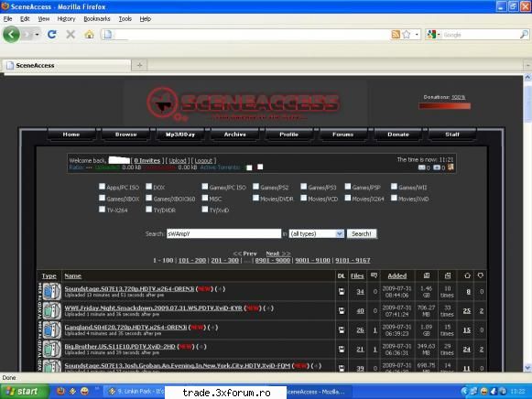This screenshot has width=532, height=399.
Task: Go to the Forums navigation tab
Action: [342, 135]
